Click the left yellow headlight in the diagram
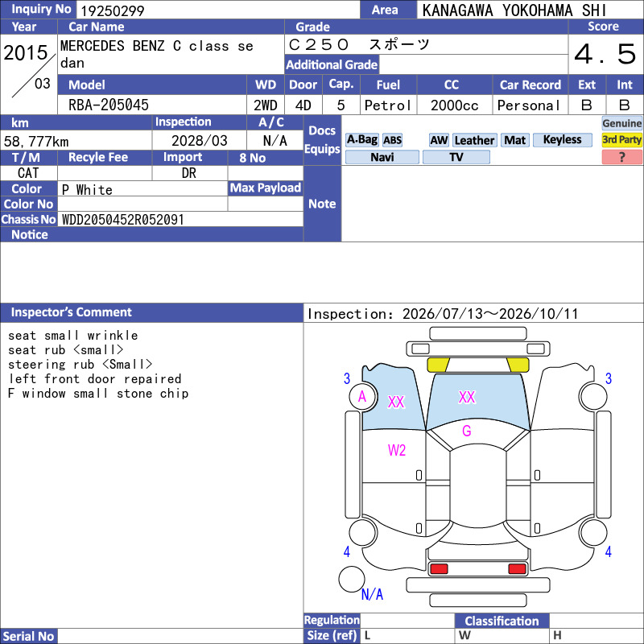Image resolution: width=644 pixels, height=644 pixels. [x=438, y=365]
